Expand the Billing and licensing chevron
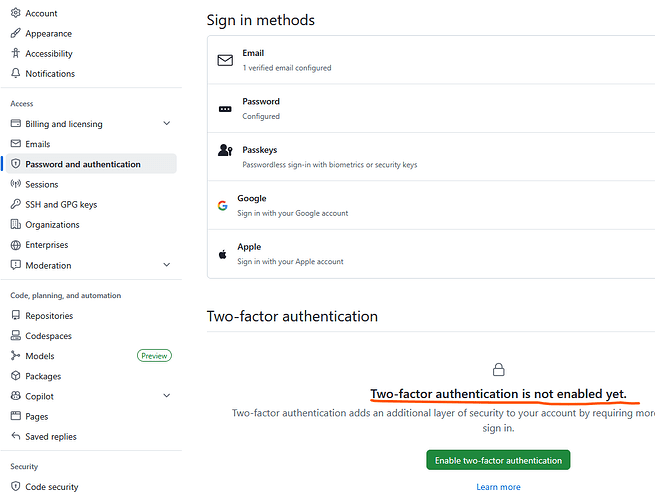The image size is (655, 500). [x=167, y=123]
